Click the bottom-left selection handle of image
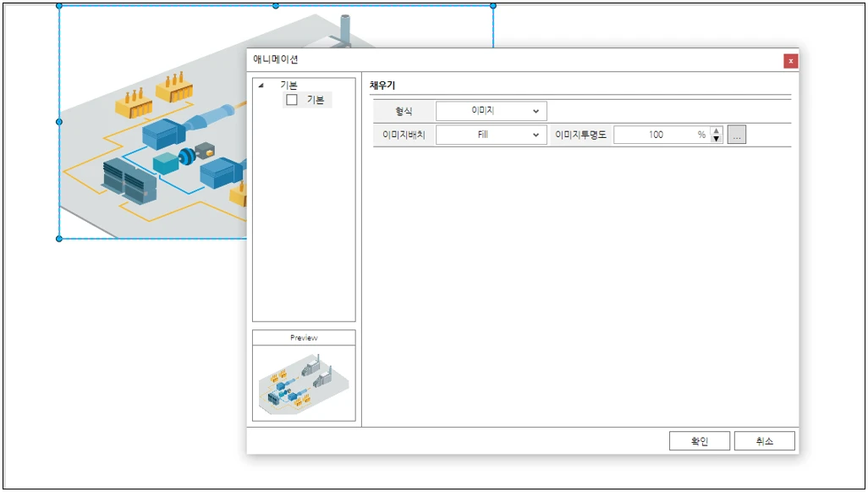Screen dimensions: 868x492 pyautogui.click(x=59, y=239)
